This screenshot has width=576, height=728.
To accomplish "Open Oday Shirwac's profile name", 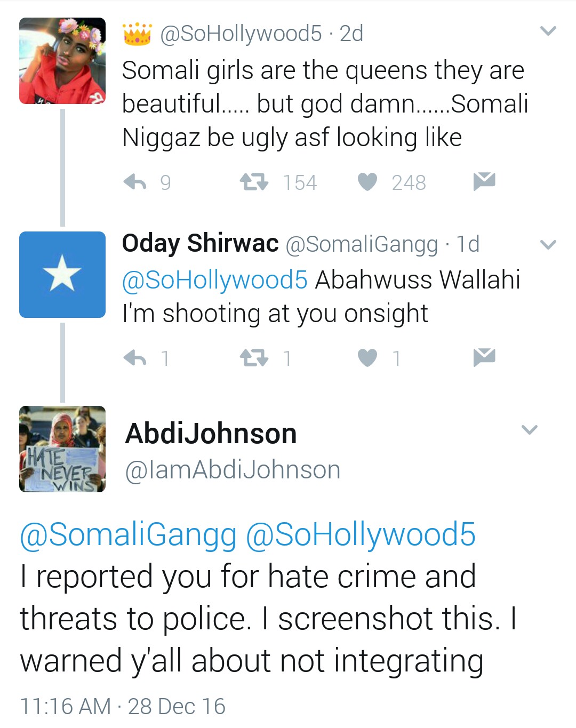I will (200, 243).
